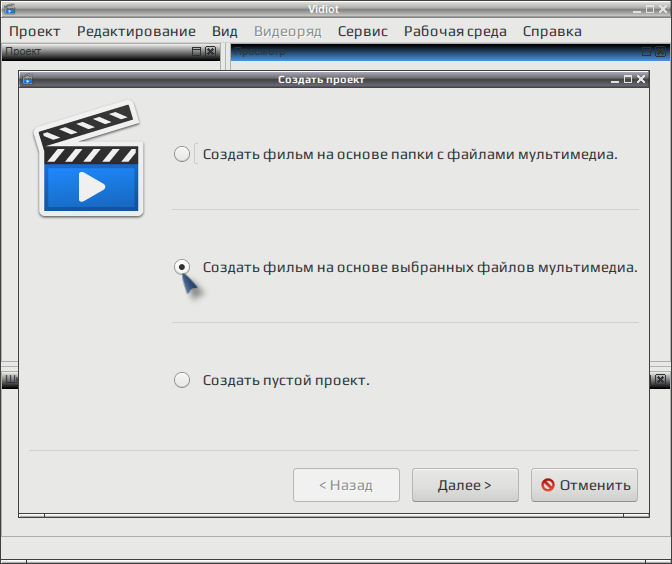
Task: Close the timeline panel at right edge
Action: click(x=660, y=379)
